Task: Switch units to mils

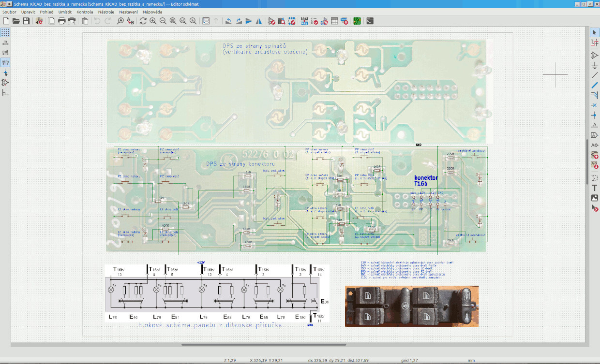Action: click(5, 52)
